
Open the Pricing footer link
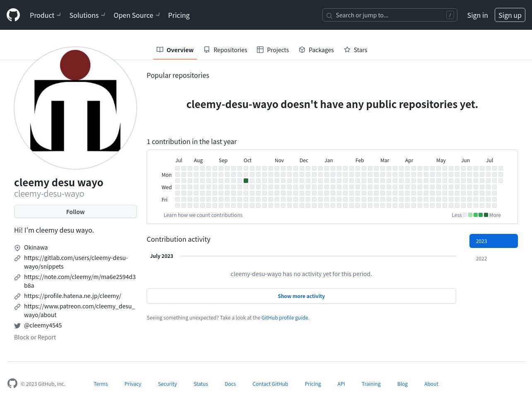click(313, 384)
